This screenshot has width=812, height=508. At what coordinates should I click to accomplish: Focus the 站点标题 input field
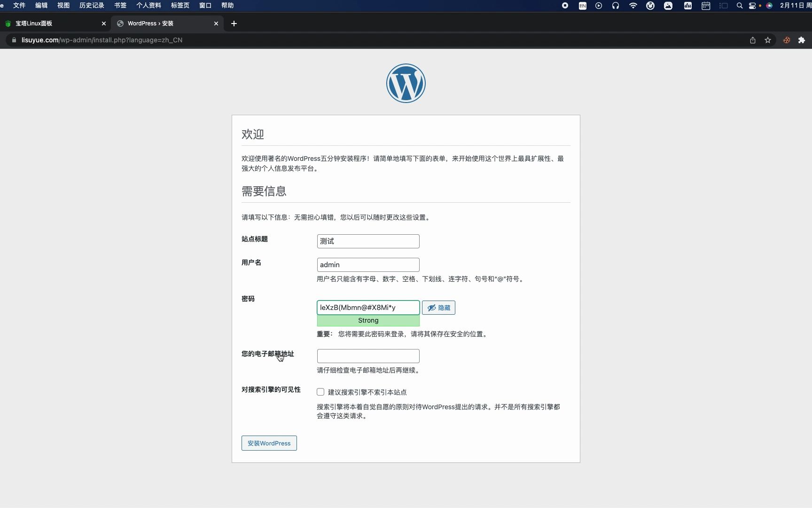pyautogui.click(x=368, y=241)
